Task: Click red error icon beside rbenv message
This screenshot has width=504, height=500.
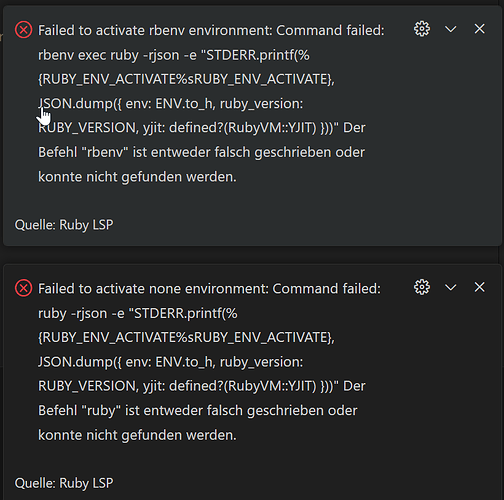Action: point(23,30)
